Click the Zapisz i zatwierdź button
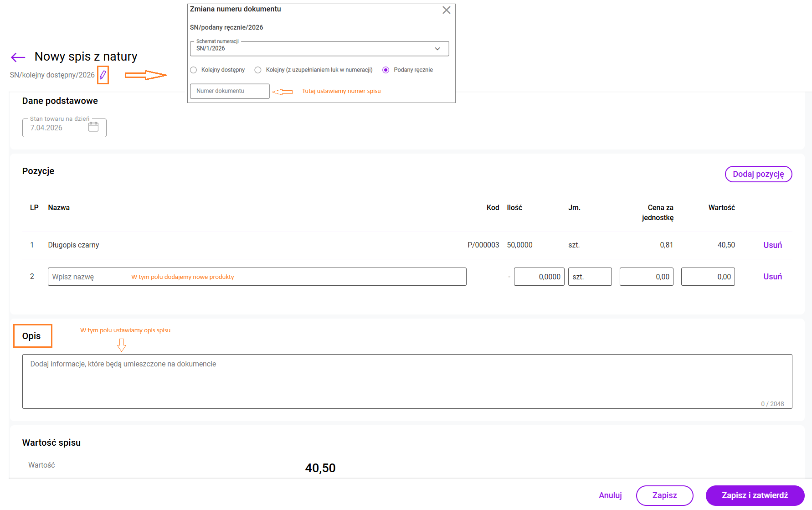The width and height of the screenshot is (812, 510). pos(755,495)
